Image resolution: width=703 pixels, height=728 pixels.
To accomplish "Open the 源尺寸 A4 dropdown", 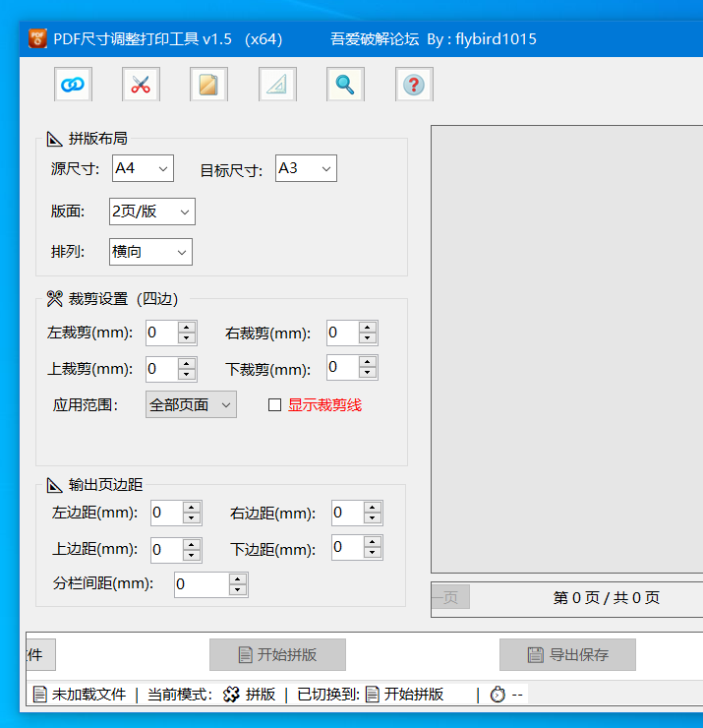I will click(143, 168).
